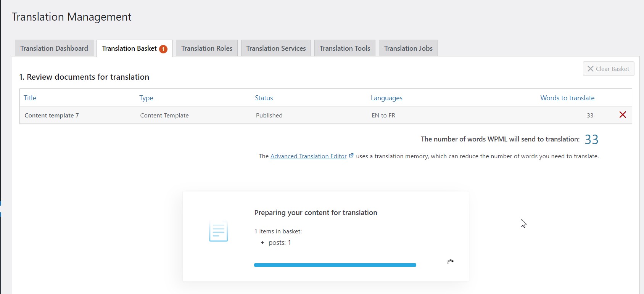Go to the Translation Services tab
The height and width of the screenshot is (294, 644).
click(276, 48)
